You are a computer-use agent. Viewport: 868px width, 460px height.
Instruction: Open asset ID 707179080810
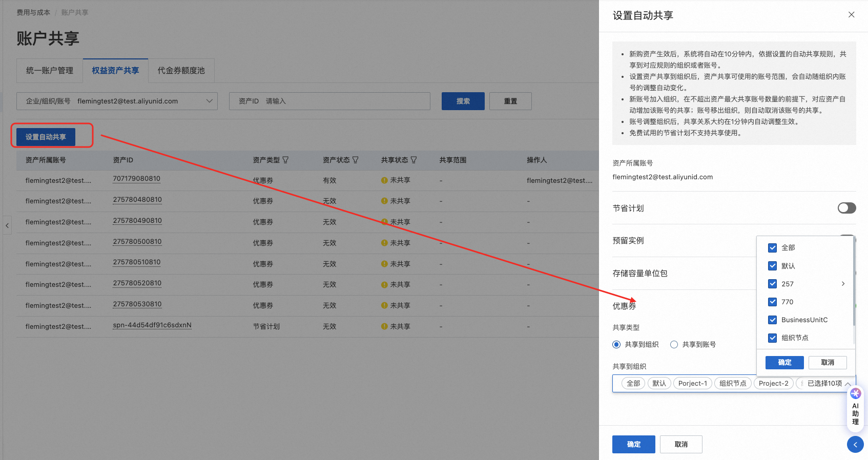click(x=137, y=179)
